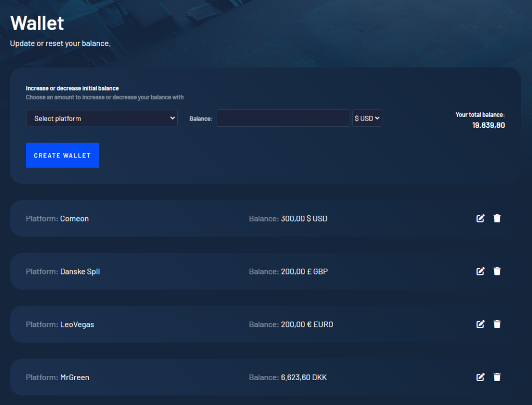Edit the Comeon wallet
The height and width of the screenshot is (405, 532).
click(480, 218)
